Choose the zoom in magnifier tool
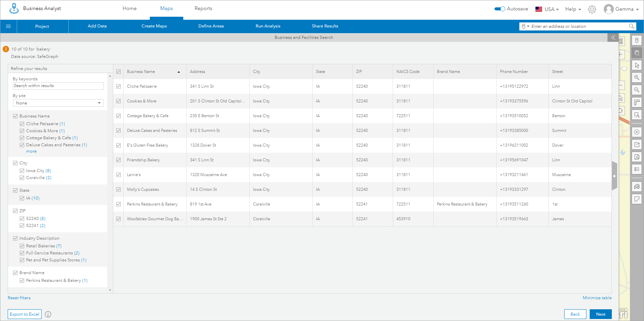This screenshot has height=321, width=644. pyautogui.click(x=637, y=78)
